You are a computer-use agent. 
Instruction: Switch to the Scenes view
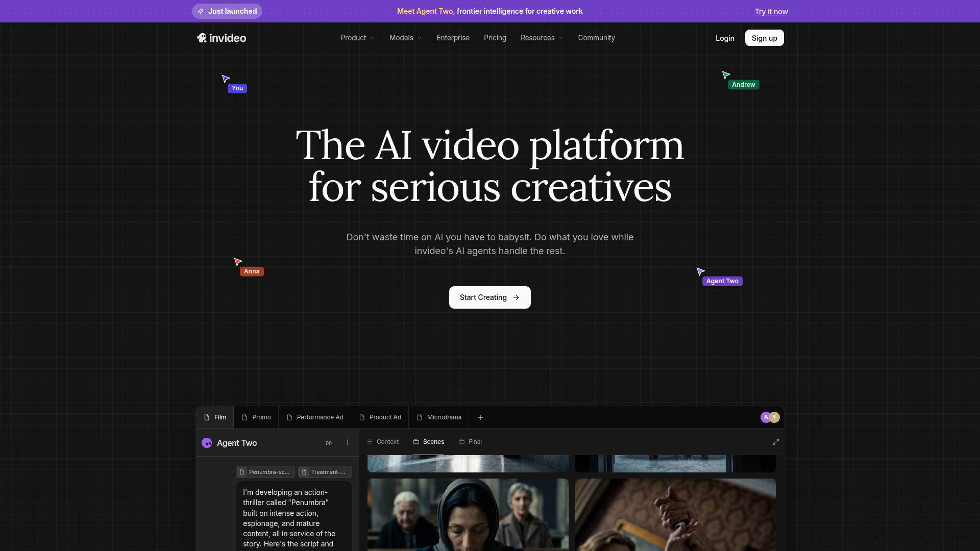[429, 442]
